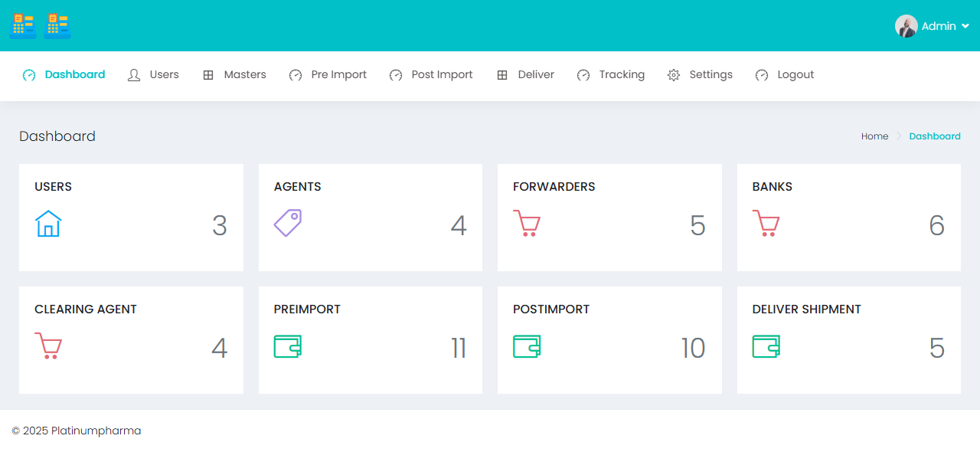Click the house icon in Users card
The width and height of the screenshot is (980, 452).
[48, 224]
